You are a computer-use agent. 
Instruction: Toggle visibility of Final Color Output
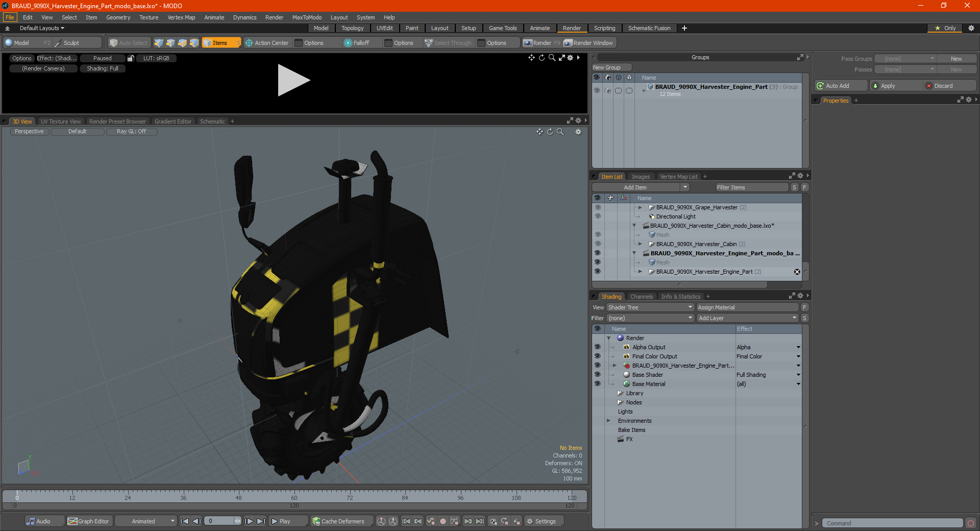tap(597, 356)
